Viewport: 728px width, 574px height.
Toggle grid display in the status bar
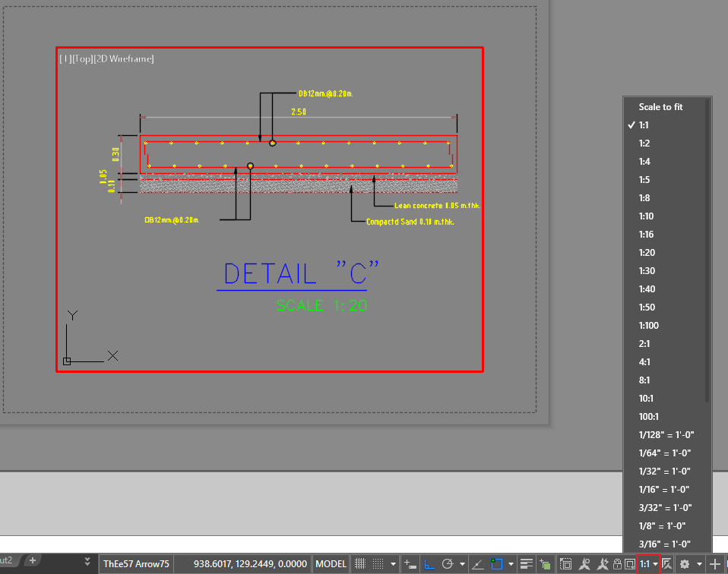coord(359,563)
